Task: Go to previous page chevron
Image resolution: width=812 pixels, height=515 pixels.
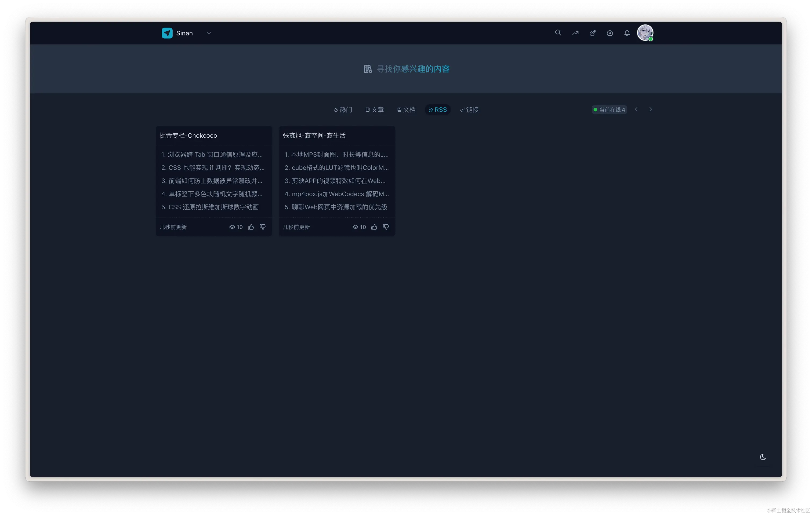Action: 636,109
